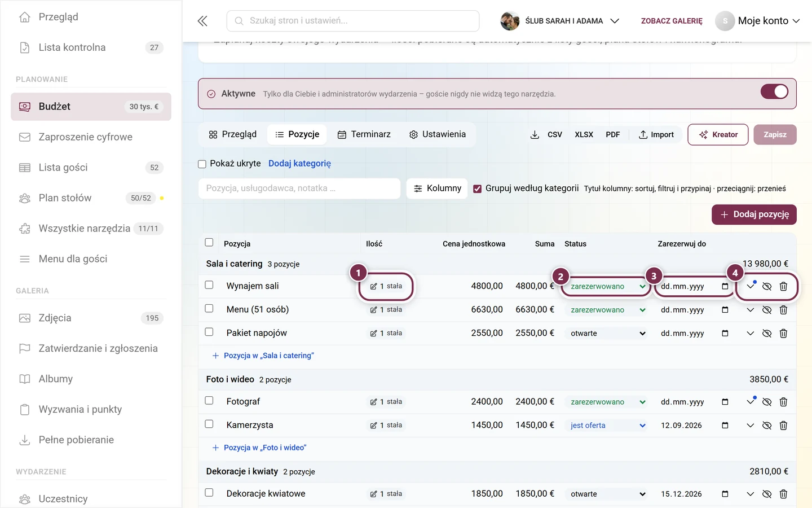Open the Moje konto menu
This screenshot has height=508, width=812.
[x=758, y=21]
